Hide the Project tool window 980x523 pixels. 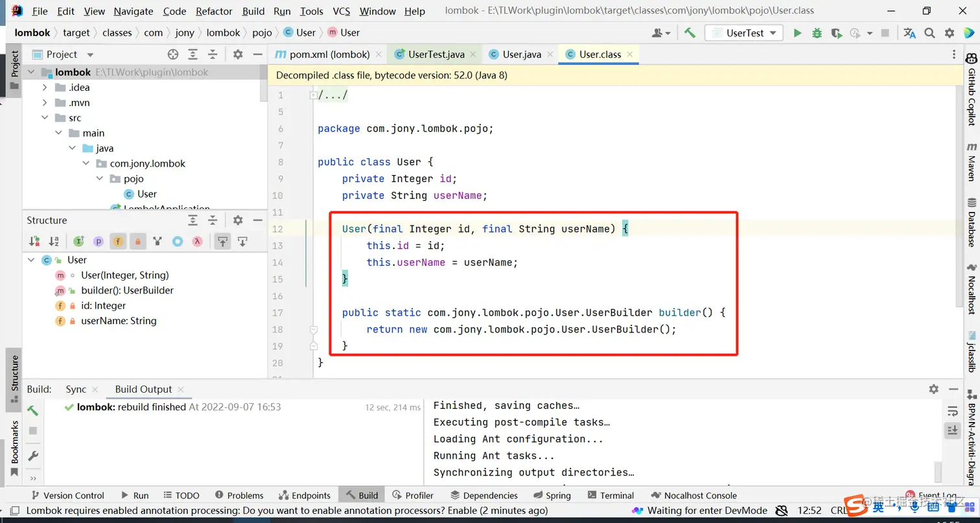click(258, 54)
